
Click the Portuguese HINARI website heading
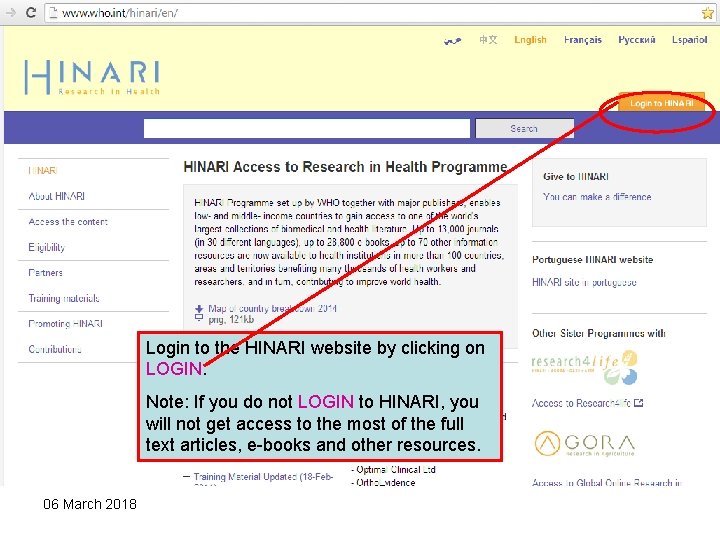click(x=592, y=259)
